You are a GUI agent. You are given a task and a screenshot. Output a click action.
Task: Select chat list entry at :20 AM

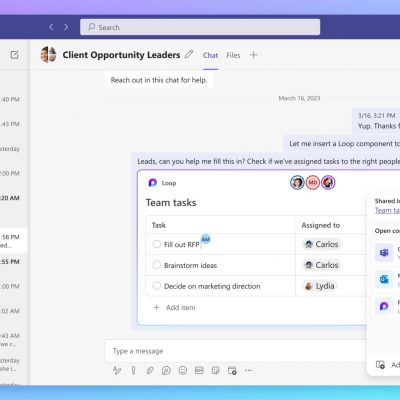13,198
